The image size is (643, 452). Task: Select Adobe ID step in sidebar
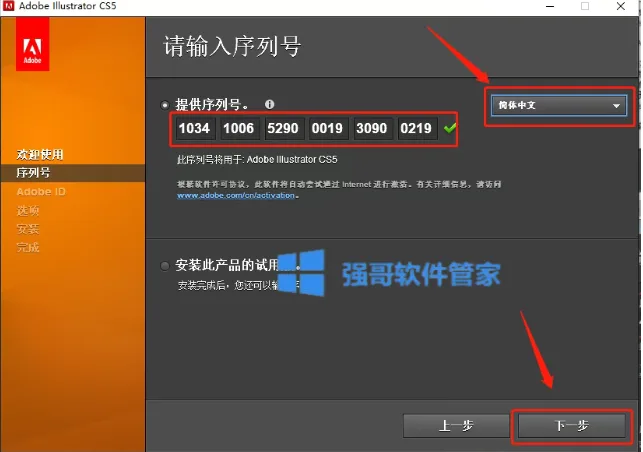click(41, 192)
